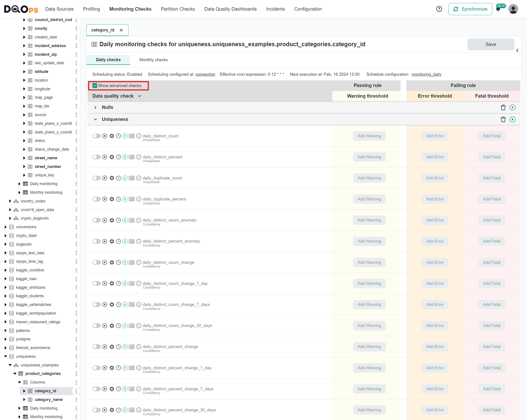527x420 pixels.
Task: Open schedule clock icon for daily_distinct_percent
Action: tap(118, 157)
